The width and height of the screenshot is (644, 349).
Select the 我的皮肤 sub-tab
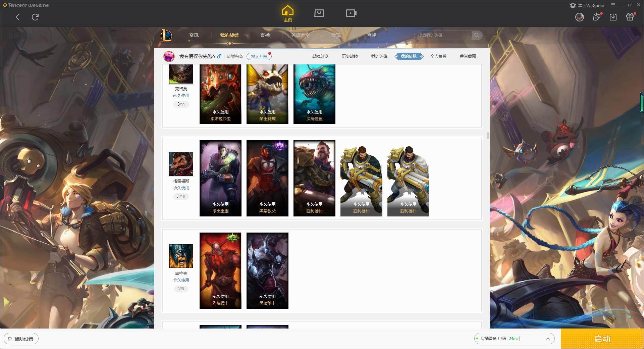click(409, 56)
